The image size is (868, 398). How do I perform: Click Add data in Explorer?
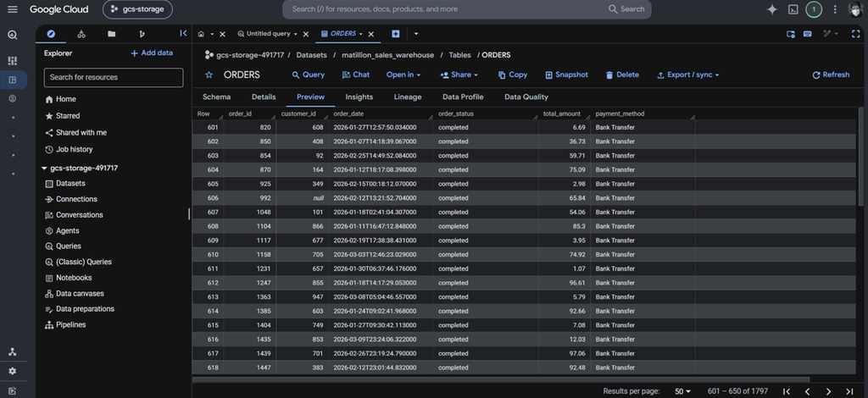(x=152, y=53)
